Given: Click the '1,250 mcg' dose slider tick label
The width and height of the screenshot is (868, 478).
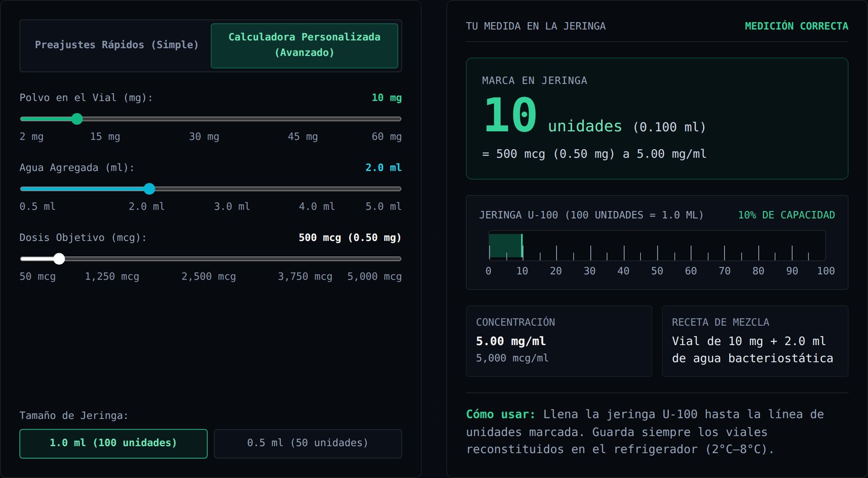Looking at the screenshot, I should 112,277.
